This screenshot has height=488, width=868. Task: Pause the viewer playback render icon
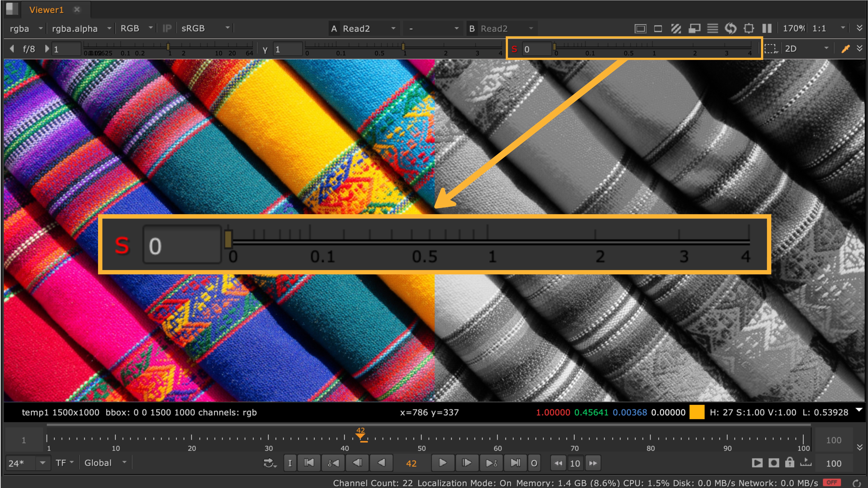pyautogui.click(x=767, y=28)
